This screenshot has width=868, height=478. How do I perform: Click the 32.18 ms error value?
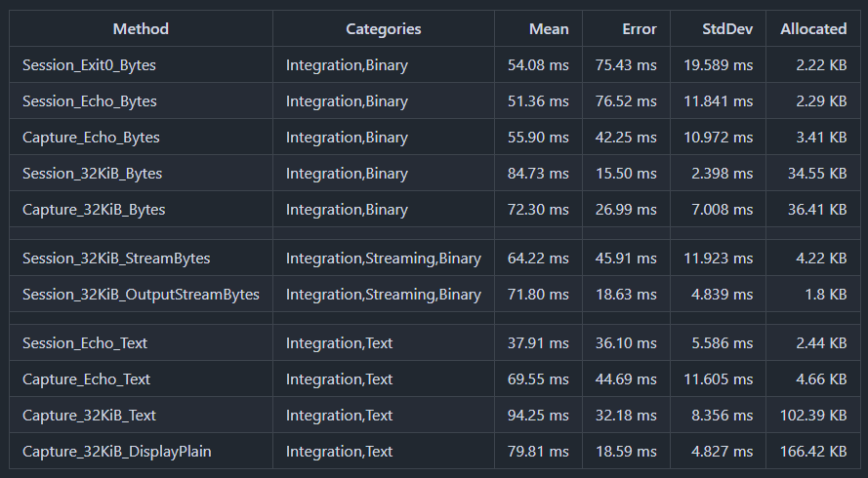[626, 415]
